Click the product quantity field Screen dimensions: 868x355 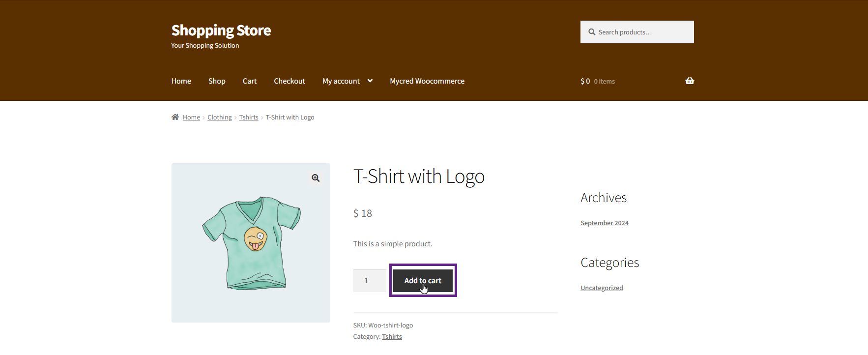pyautogui.click(x=369, y=281)
